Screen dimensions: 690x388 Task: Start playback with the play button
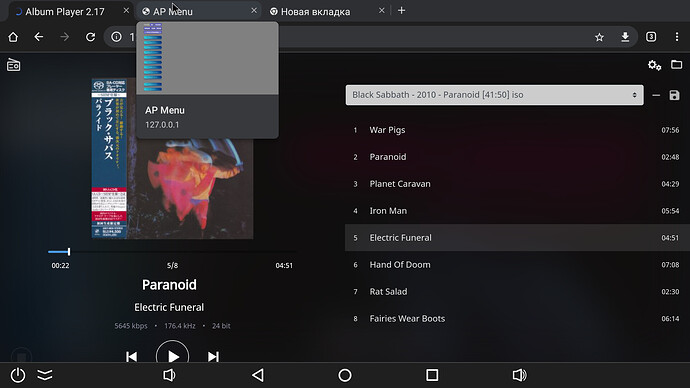point(172,355)
